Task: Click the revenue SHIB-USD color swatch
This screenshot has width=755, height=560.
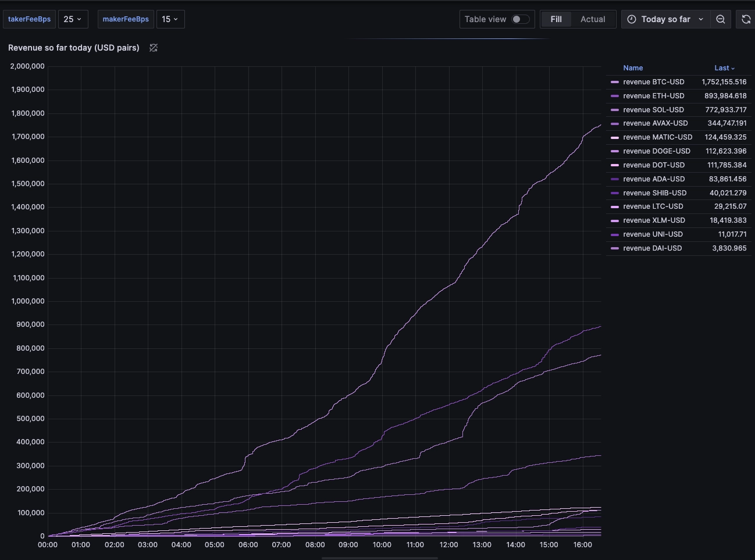Action: tap(615, 193)
